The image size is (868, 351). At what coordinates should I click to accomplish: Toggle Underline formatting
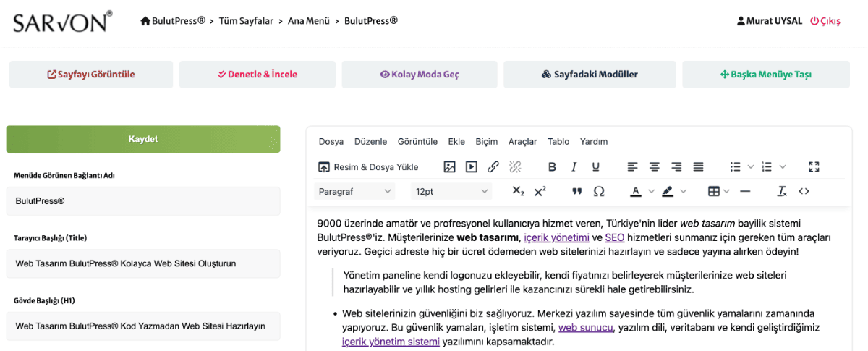(x=595, y=167)
